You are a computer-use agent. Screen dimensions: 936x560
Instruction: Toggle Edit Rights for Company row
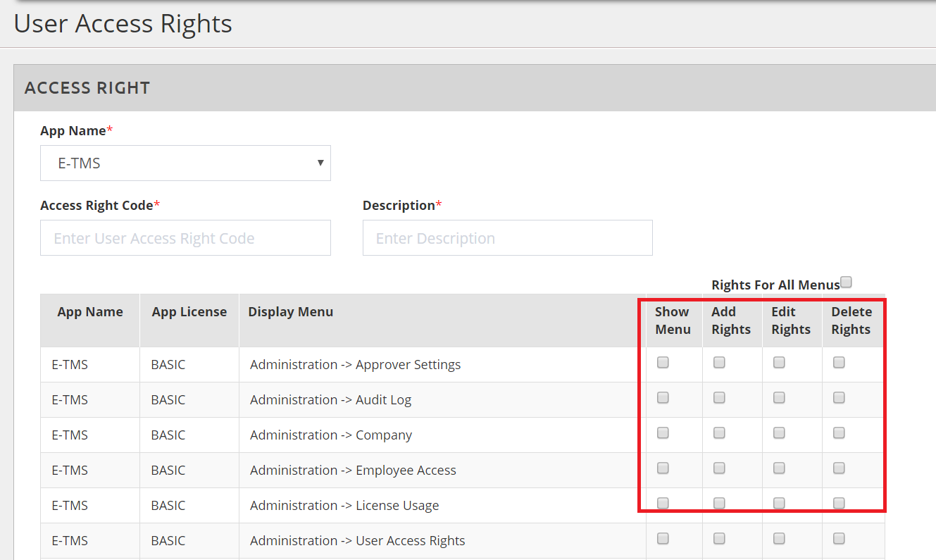(779, 433)
